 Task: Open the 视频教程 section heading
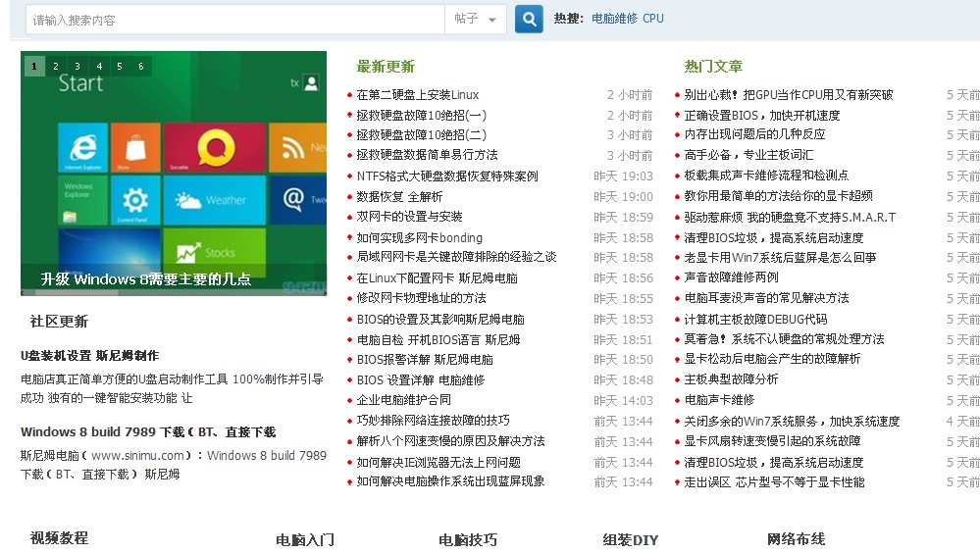coord(60,537)
